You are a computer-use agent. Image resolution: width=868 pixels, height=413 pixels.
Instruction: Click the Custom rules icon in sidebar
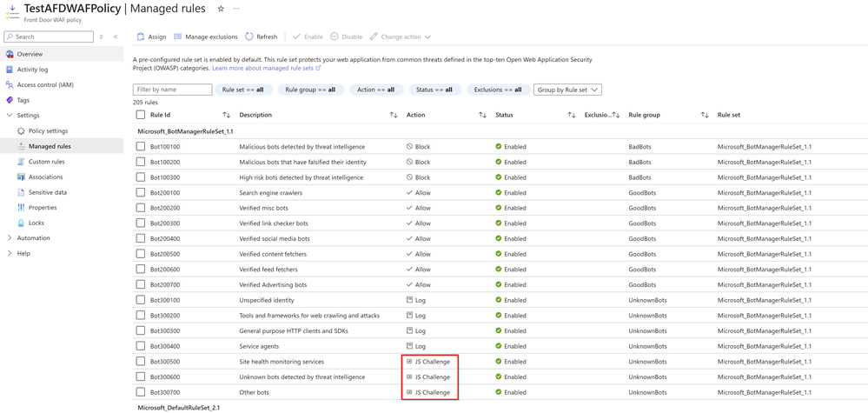pyautogui.click(x=21, y=162)
